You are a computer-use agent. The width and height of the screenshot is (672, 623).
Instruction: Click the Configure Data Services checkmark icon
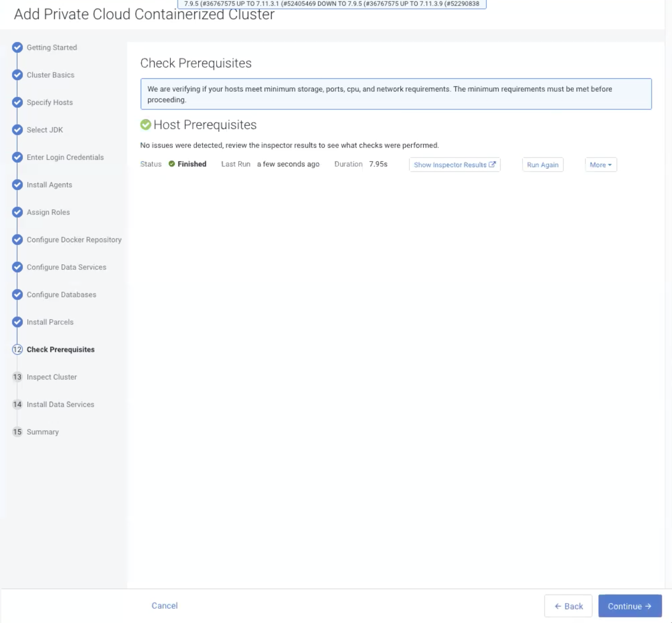17,267
